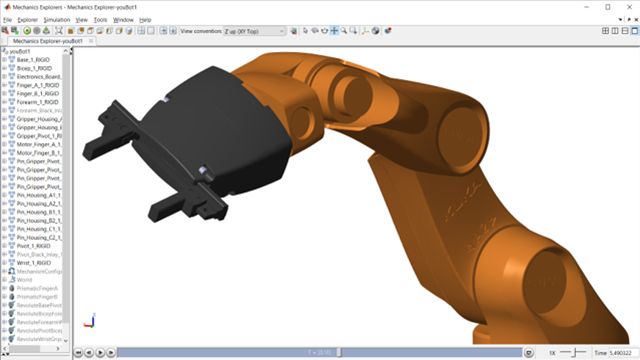Image resolution: width=640 pixels, height=360 pixels.
Task: Expand the Wrist_1_RIGID tree node
Action: pos(4,263)
